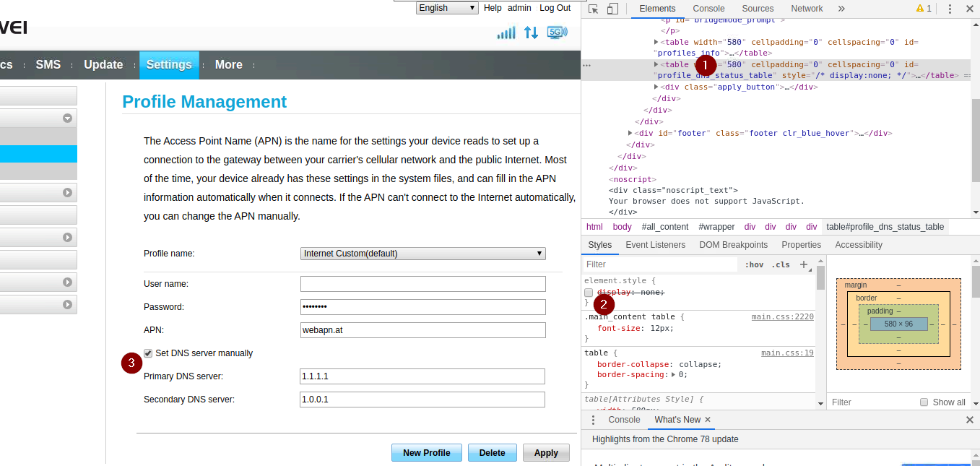Check the 'Show all' computed styles box

(924, 402)
